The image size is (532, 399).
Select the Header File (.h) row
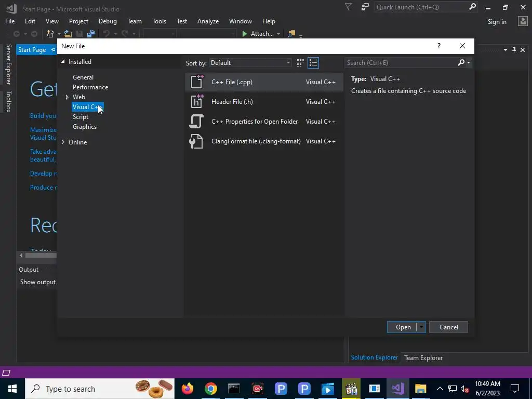pyautogui.click(x=264, y=101)
